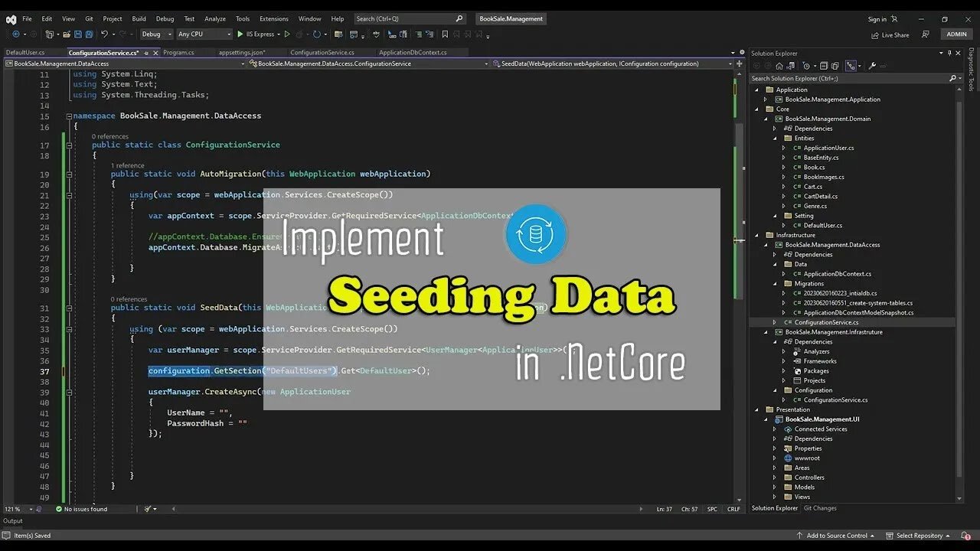Click the Undo arrow icon
Image resolution: width=980 pixels, height=551 pixels.
[x=104, y=34]
